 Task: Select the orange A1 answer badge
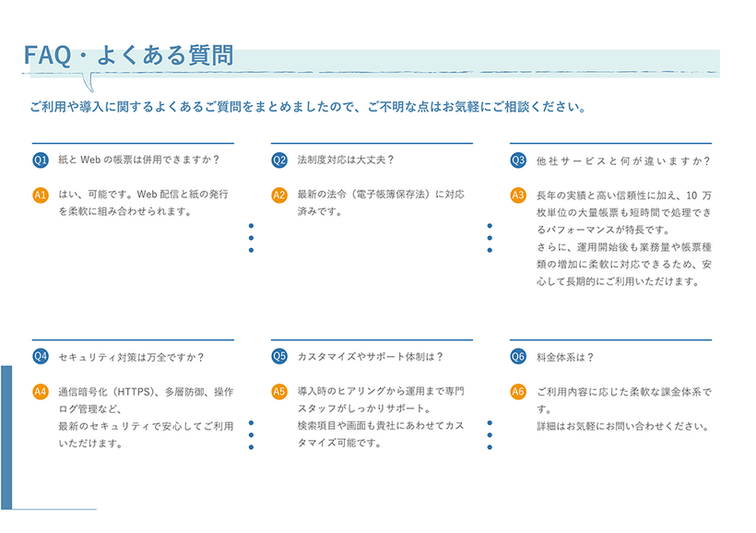(x=39, y=194)
